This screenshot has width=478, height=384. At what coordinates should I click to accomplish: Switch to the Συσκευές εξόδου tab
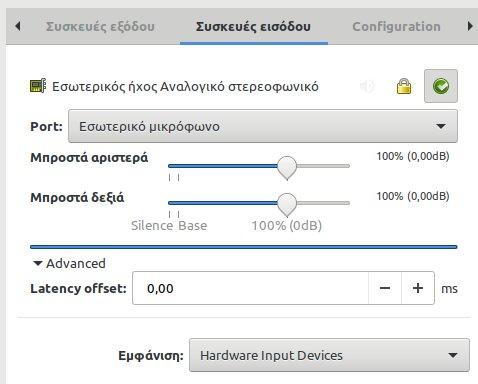tap(100, 27)
